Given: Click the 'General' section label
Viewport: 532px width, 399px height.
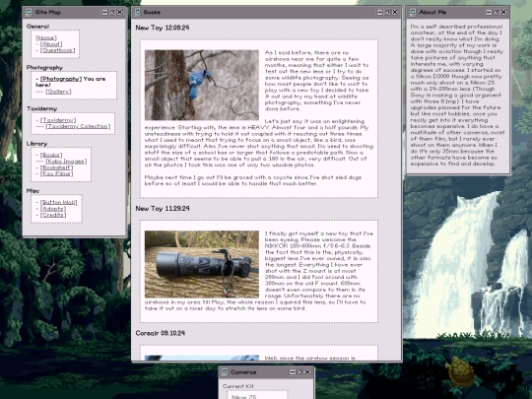Looking at the screenshot, I should coord(37,27).
